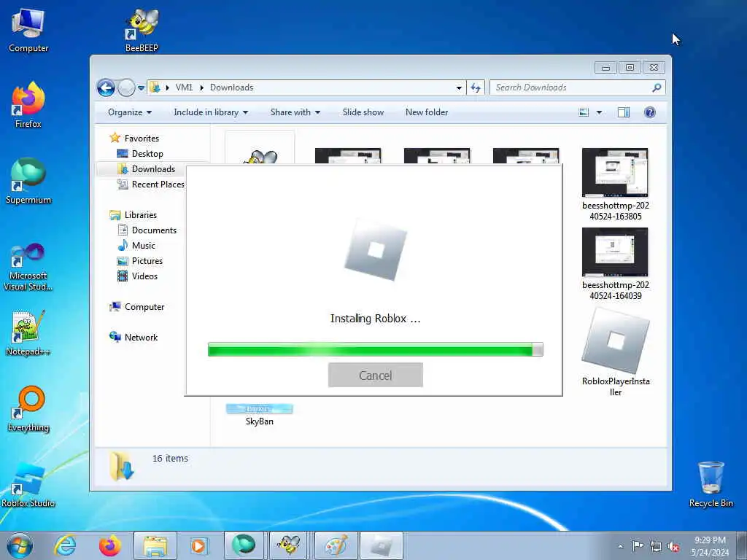747x560 pixels.
Task: Switch to Supermium taskbar button
Action: click(244, 545)
